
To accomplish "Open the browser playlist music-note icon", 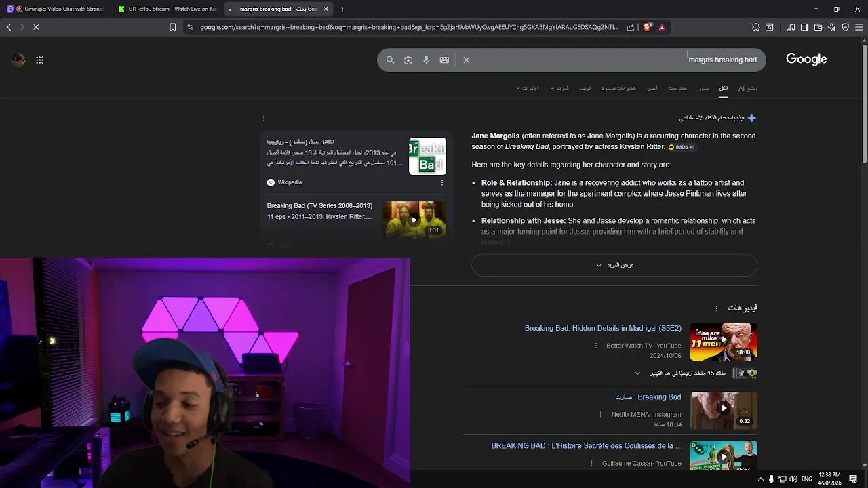I will coord(791,27).
